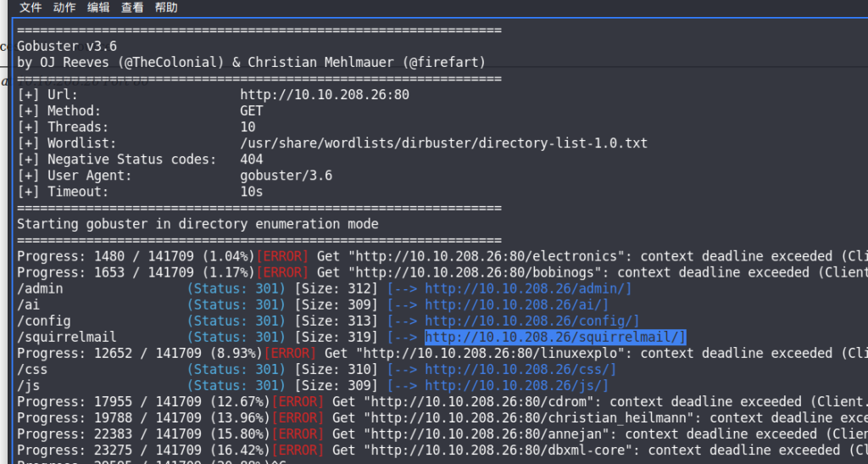Viewport: 868px width, 464px height.
Task: Click the authors line with @firefart
Action: 251,62
